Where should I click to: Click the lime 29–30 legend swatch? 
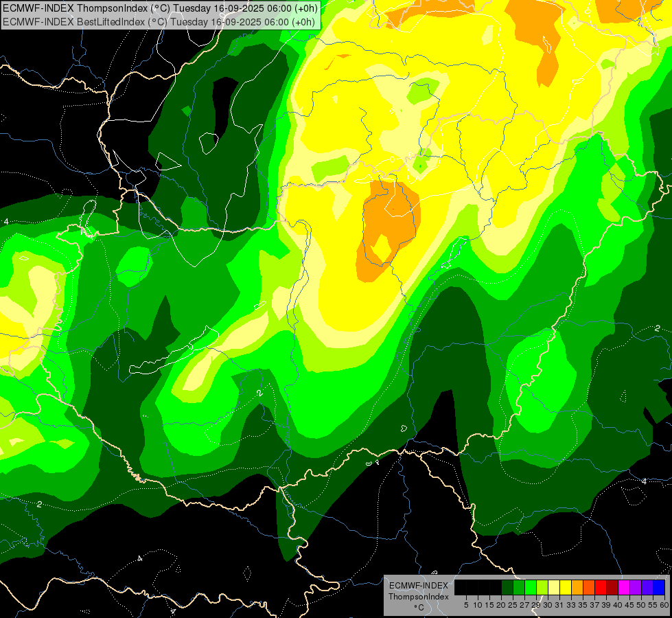click(542, 587)
